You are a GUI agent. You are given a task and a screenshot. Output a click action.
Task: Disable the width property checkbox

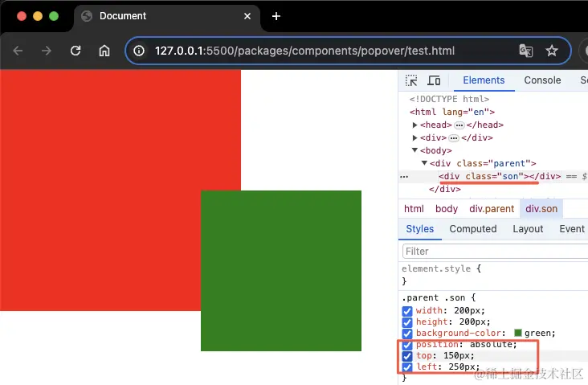[407, 311]
